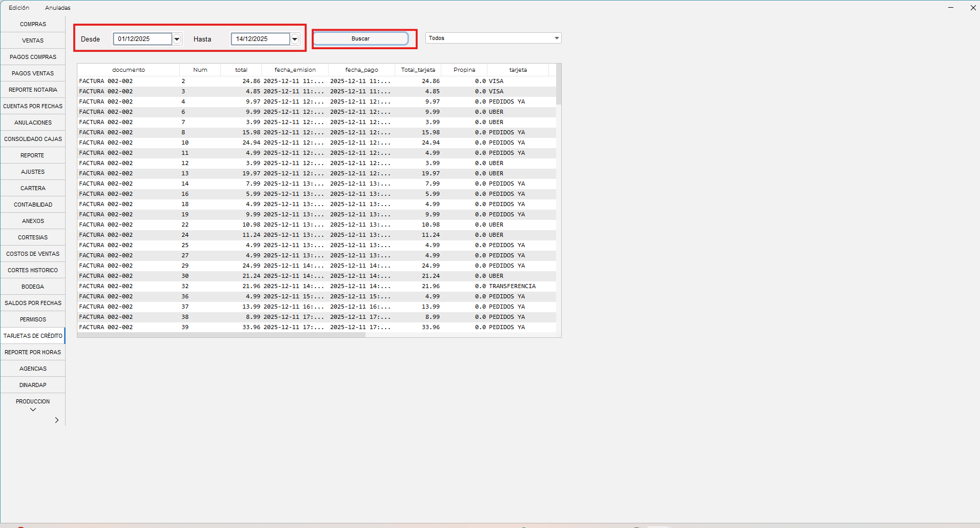This screenshot has height=528, width=980.
Task: Open the Edición menu
Action: pyautogui.click(x=19, y=8)
